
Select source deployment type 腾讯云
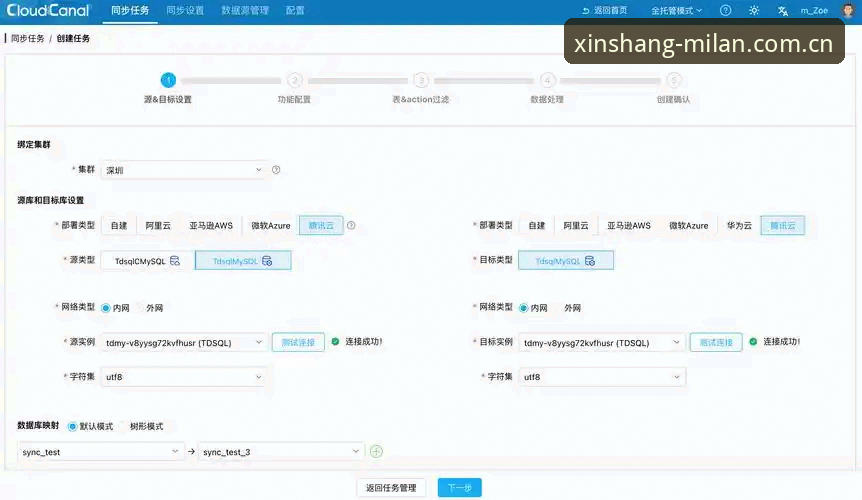click(321, 225)
